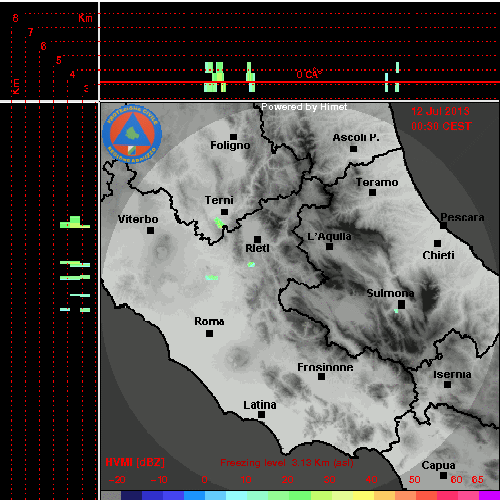This screenshot has height=500, width=500.
Task: Click 'Freezing level 3.13 Km (asl)' text
Action: (287, 463)
